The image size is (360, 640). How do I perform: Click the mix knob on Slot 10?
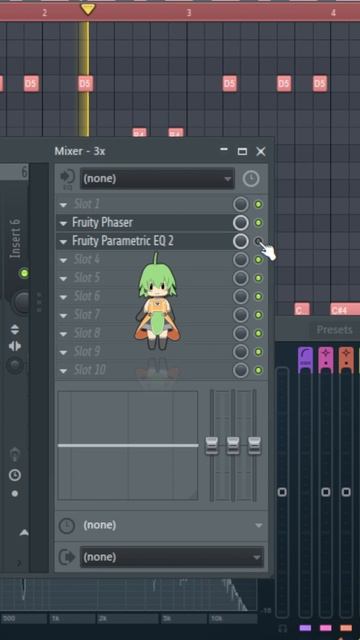tap(241, 371)
